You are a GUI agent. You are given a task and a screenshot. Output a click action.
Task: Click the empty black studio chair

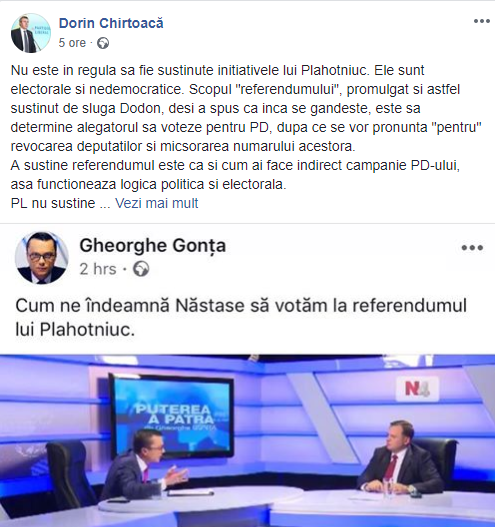[69, 474]
